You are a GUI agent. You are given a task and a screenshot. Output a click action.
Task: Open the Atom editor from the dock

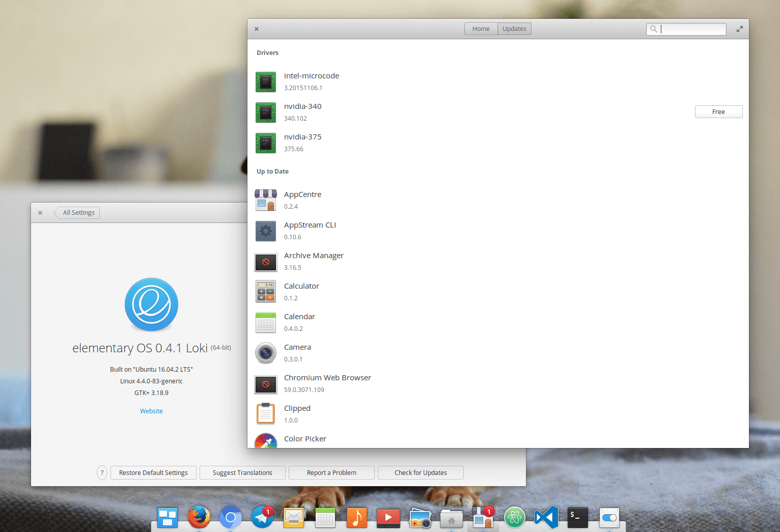515,518
